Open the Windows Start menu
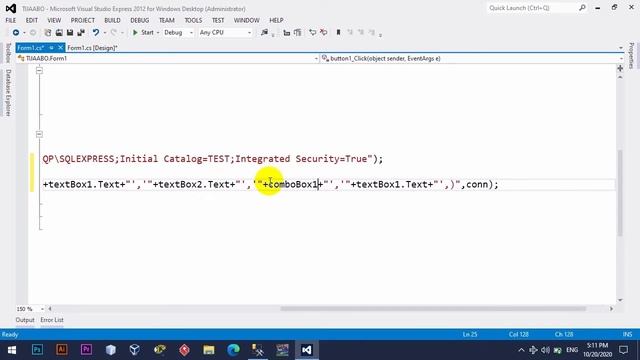This screenshot has height=360, width=640. (12, 350)
